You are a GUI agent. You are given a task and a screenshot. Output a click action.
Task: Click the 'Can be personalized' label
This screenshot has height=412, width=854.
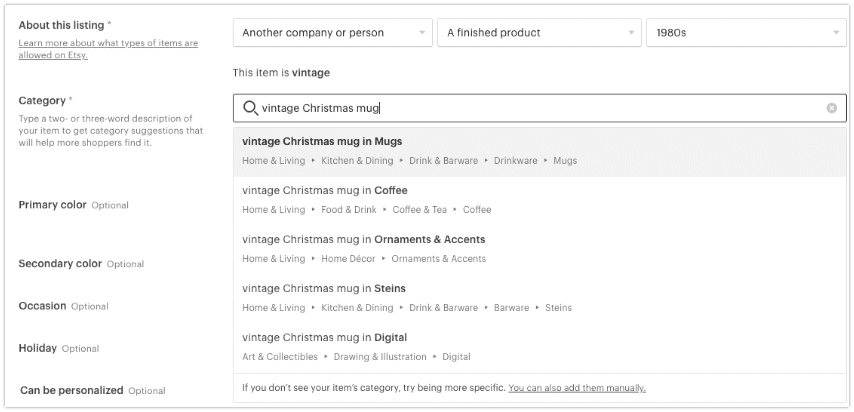coord(72,390)
